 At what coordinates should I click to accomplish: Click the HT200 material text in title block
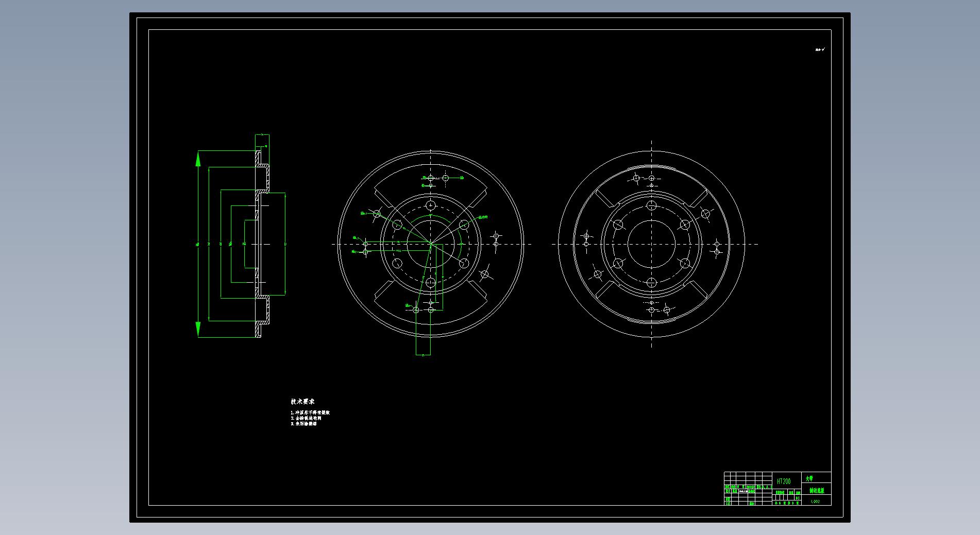coord(783,481)
